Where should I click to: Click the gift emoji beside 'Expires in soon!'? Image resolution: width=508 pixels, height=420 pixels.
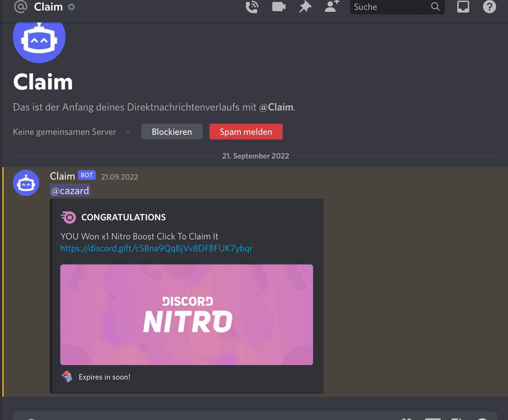pos(67,377)
